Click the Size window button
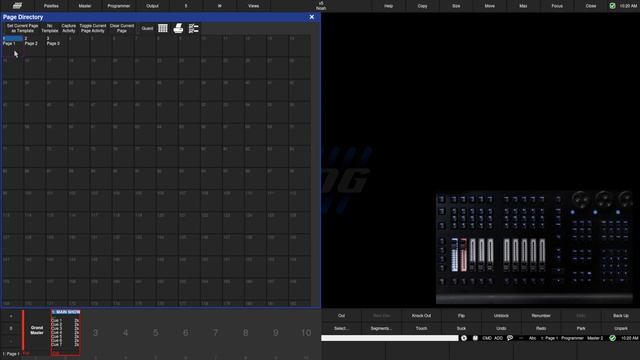The width and height of the screenshot is (640, 360). [456, 6]
